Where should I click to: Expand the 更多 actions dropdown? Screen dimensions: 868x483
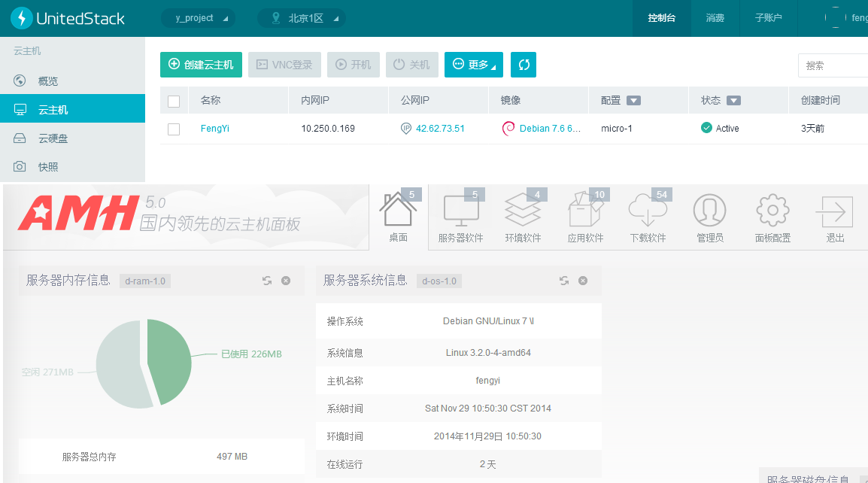[473, 65]
